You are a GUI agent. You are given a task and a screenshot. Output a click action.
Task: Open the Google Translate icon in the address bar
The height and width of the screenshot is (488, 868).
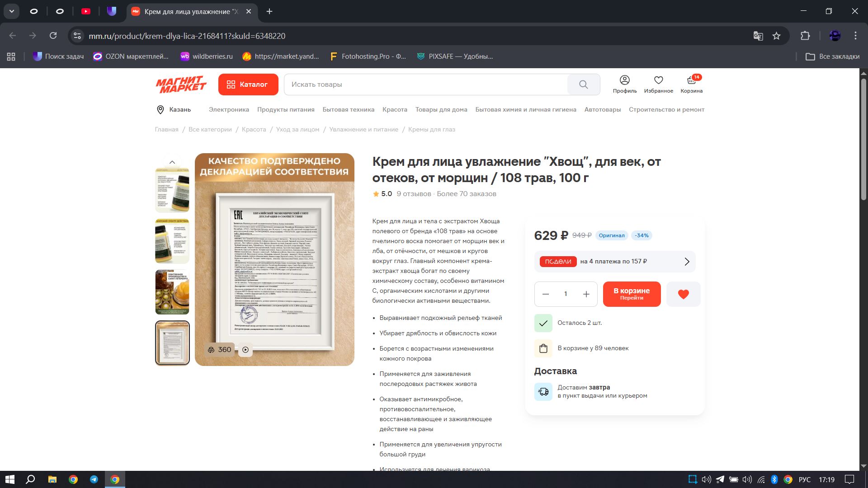click(758, 36)
